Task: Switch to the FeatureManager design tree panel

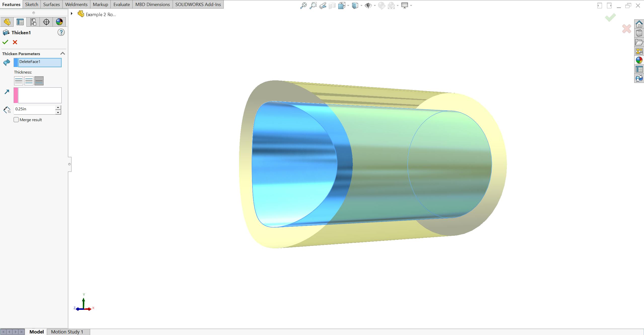Action: (7, 22)
